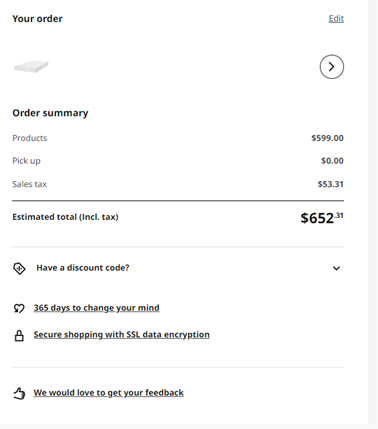Click the "Your order" heading

[x=37, y=19]
